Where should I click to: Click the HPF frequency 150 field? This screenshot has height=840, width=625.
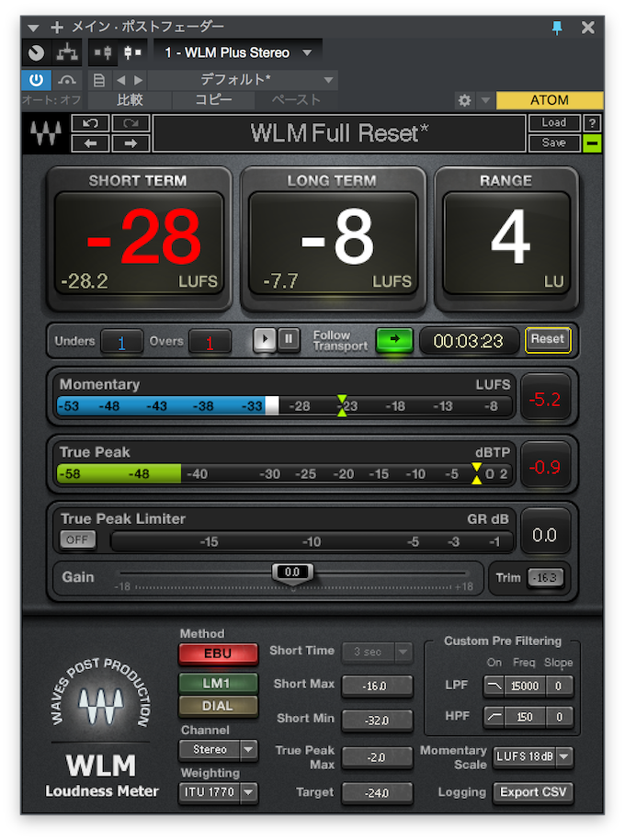pos(526,717)
